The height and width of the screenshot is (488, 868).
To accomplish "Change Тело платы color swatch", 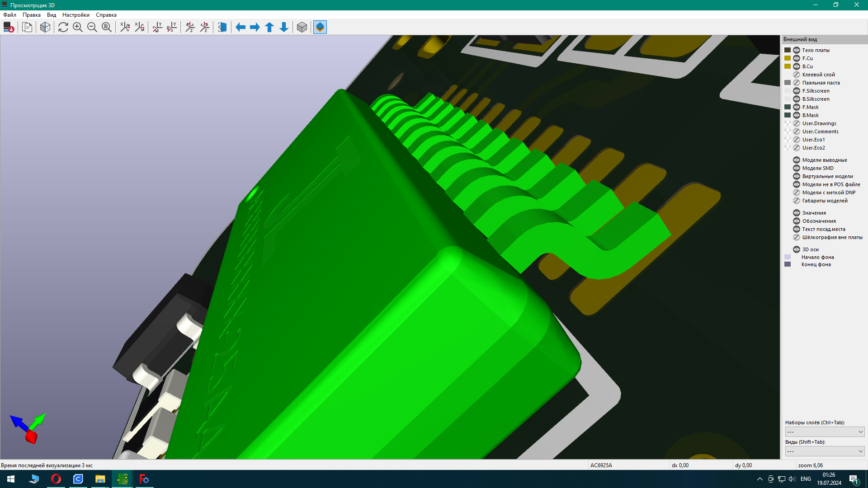I will (x=788, y=50).
